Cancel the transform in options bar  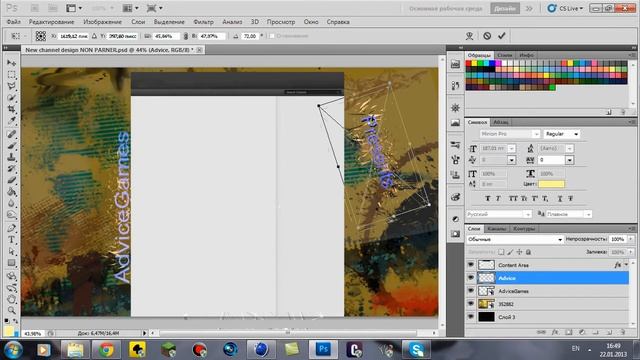(x=487, y=36)
